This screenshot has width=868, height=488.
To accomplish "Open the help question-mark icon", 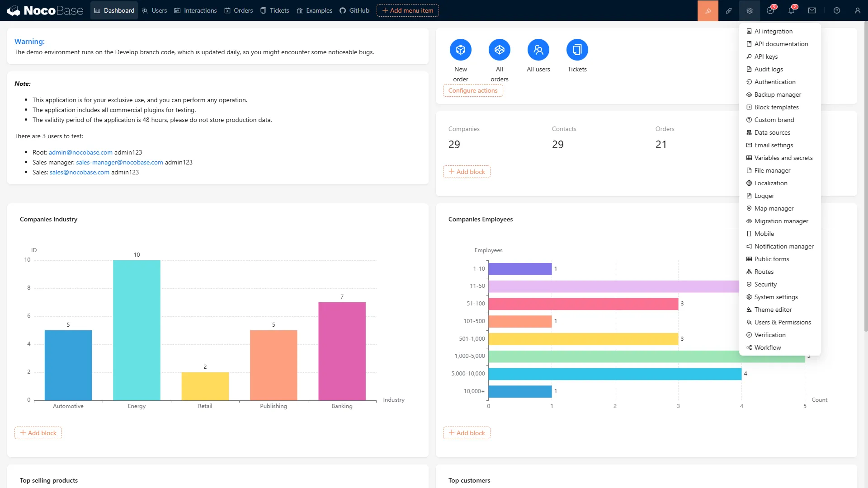I will click(x=836, y=10).
